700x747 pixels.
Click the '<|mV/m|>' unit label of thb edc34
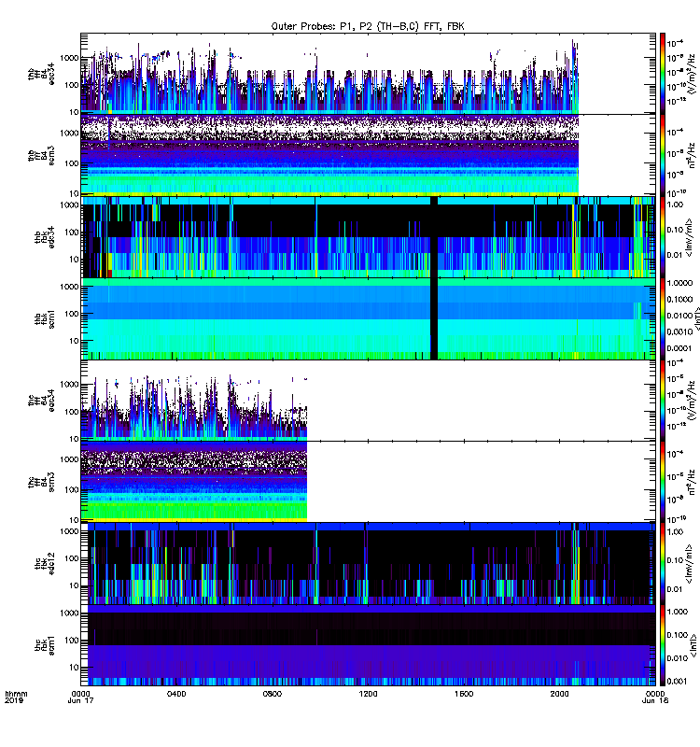click(689, 237)
